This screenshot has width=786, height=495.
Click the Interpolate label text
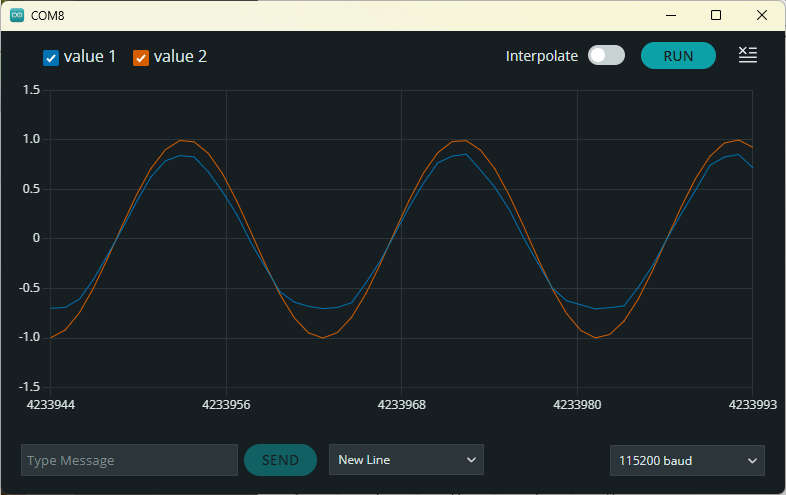pyautogui.click(x=542, y=56)
